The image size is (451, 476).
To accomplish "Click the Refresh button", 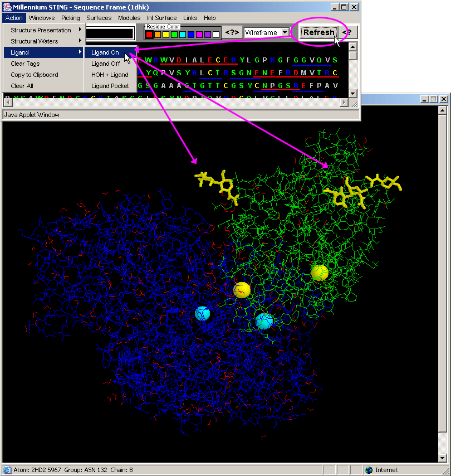I will pos(318,32).
